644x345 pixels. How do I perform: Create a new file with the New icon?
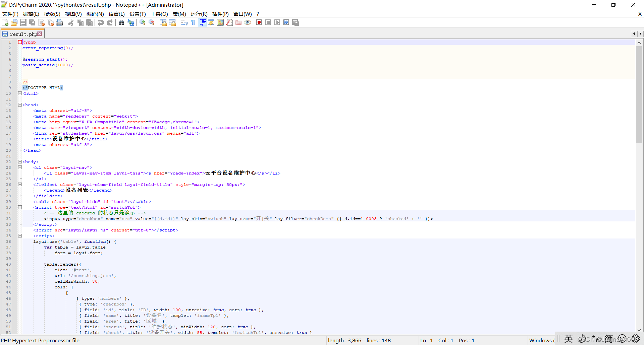click(5, 22)
